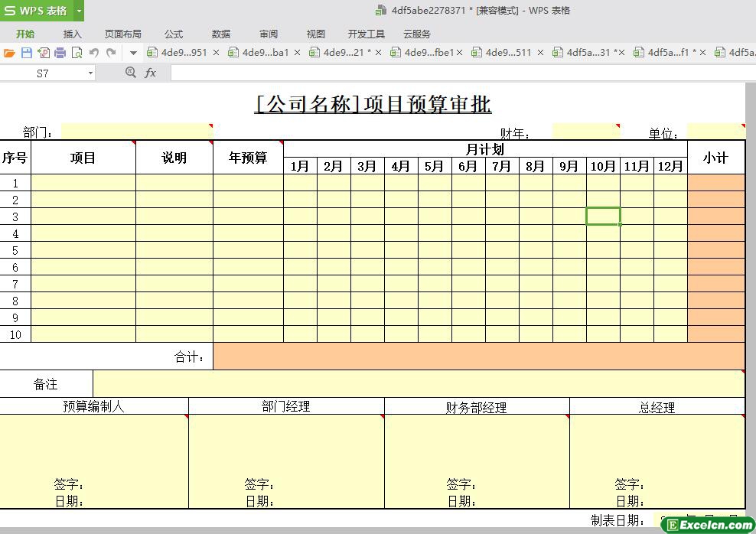The height and width of the screenshot is (534, 756).
Task: Open Print Preview from the toolbar
Action: tap(77, 53)
